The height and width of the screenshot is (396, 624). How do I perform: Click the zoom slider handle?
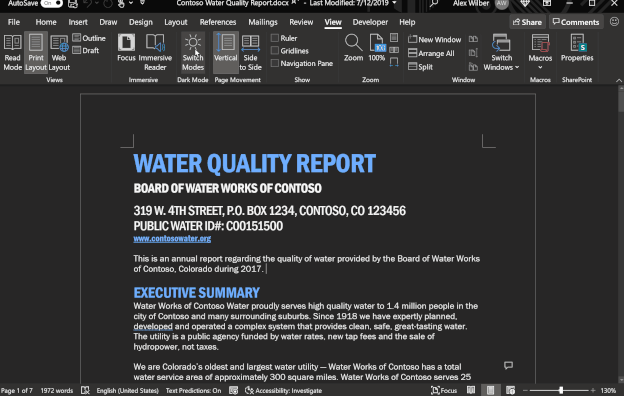[561, 390]
